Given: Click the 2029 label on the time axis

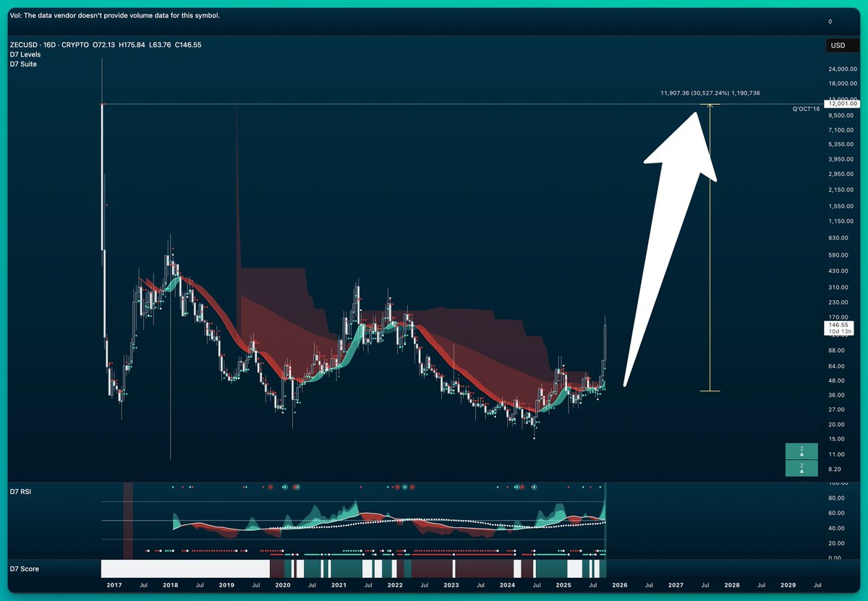Looking at the screenshot, I should 788,584.
